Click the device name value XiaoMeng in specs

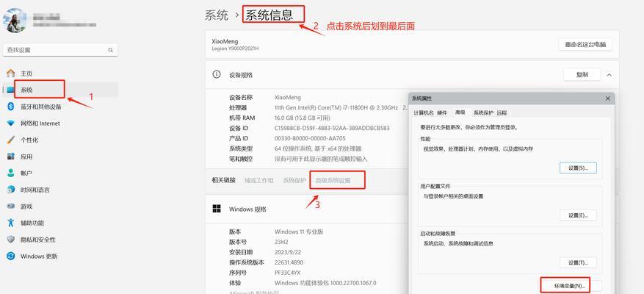pos(288,98)
